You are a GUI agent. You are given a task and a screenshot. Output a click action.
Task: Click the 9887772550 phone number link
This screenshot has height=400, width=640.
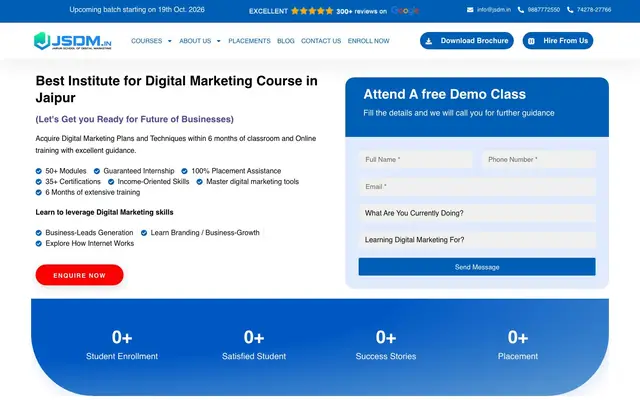pyautogui.click(x=544, y=10)
